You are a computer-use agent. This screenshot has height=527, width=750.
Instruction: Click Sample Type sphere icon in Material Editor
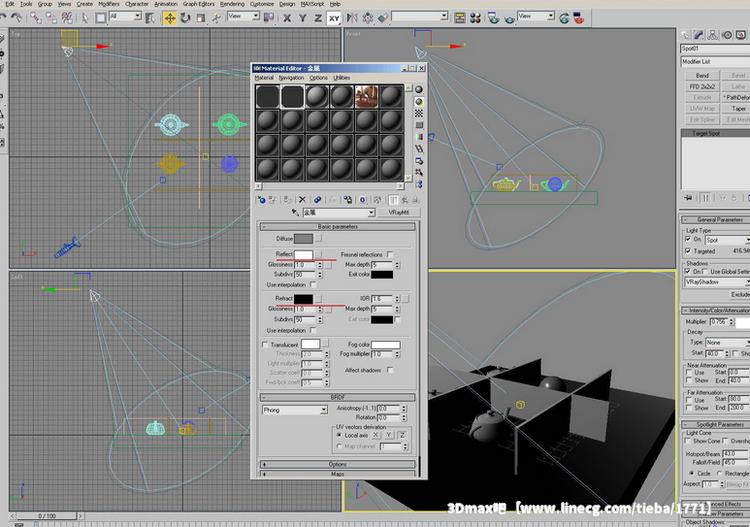pos(419,89)
